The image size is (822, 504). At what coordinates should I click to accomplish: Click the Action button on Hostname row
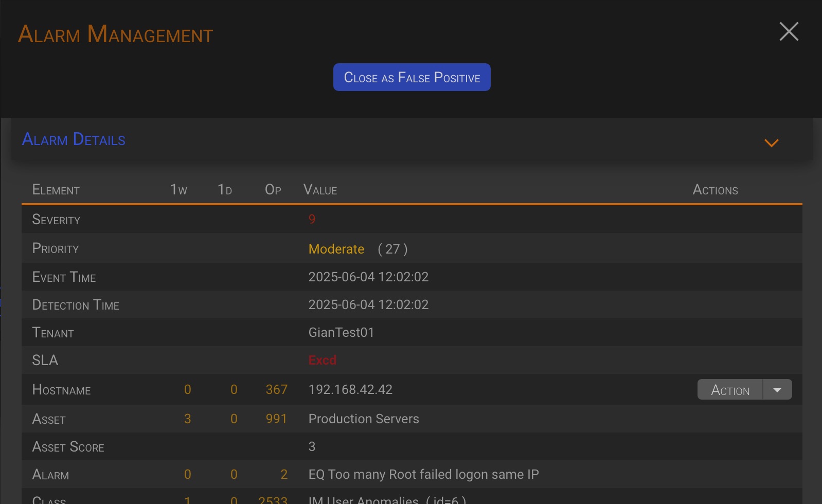[x=730, y=390]
